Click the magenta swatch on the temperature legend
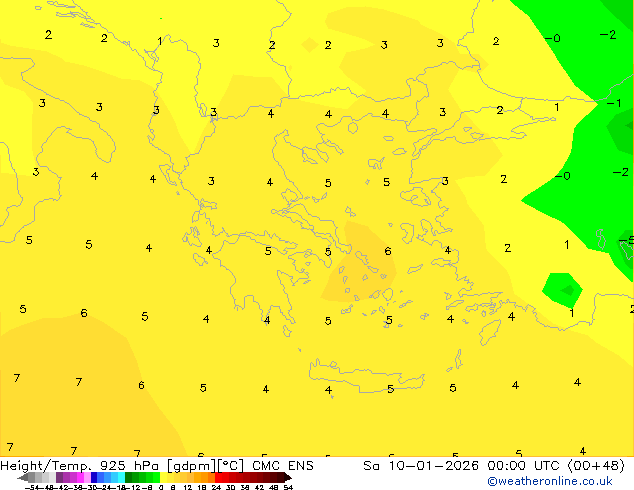 click(x=80, y=477)
